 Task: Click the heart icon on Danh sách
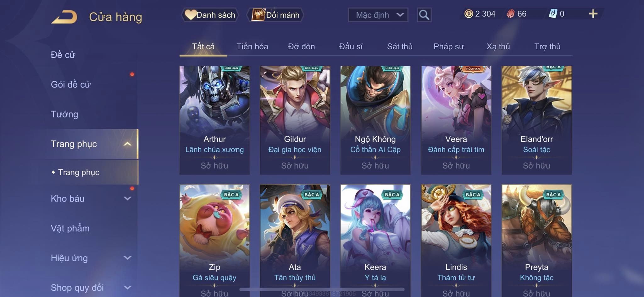[190, 15]
